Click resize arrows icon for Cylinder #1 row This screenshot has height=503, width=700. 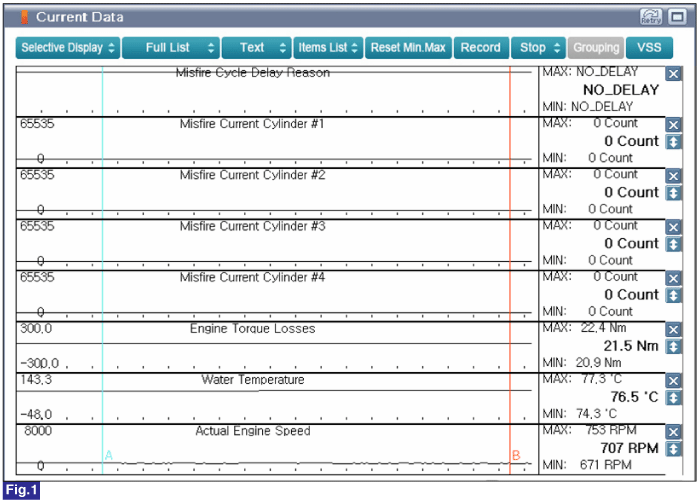673,142
